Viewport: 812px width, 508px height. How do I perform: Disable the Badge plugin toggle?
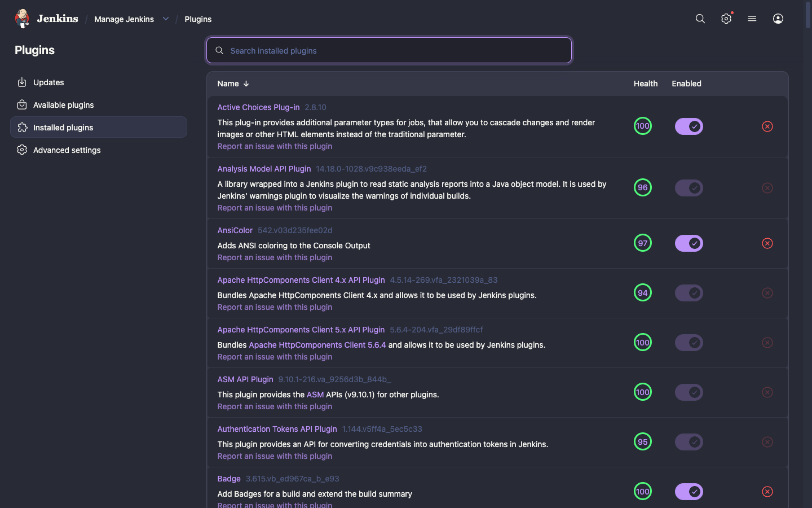[689, 492]
